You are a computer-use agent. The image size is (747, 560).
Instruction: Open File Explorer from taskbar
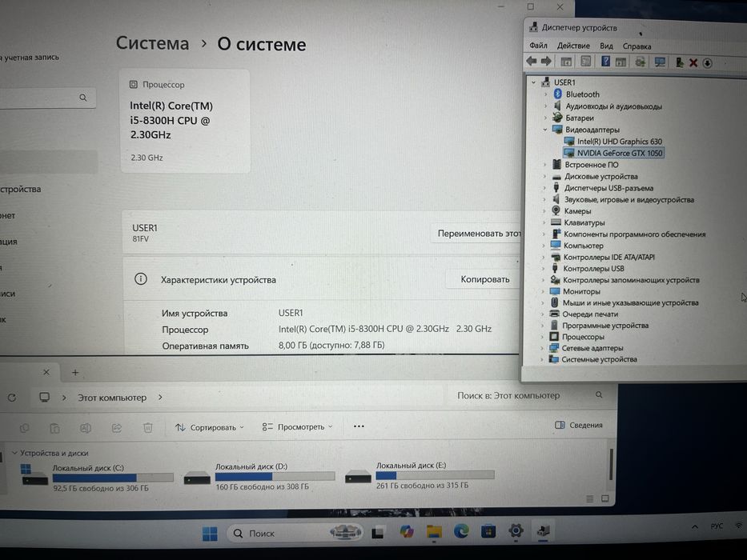coord(433,531)
